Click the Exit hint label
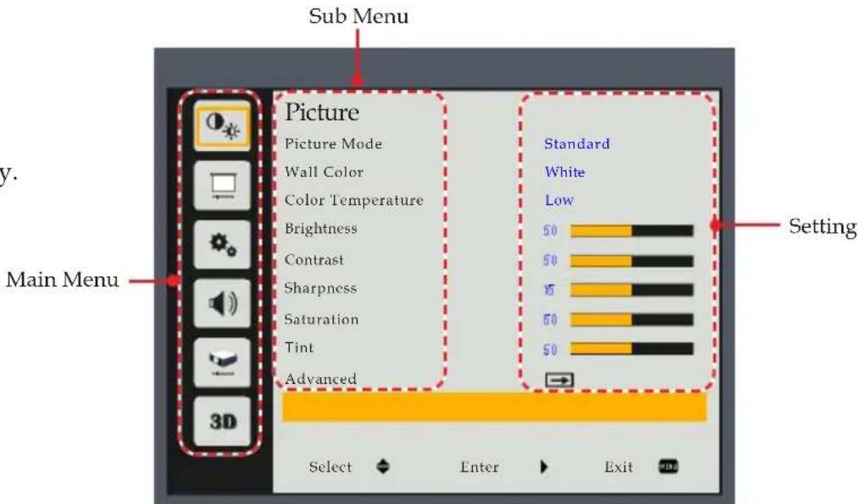This screenshot has width=860, height=504. pyautogui.click(x=619, y=468)
